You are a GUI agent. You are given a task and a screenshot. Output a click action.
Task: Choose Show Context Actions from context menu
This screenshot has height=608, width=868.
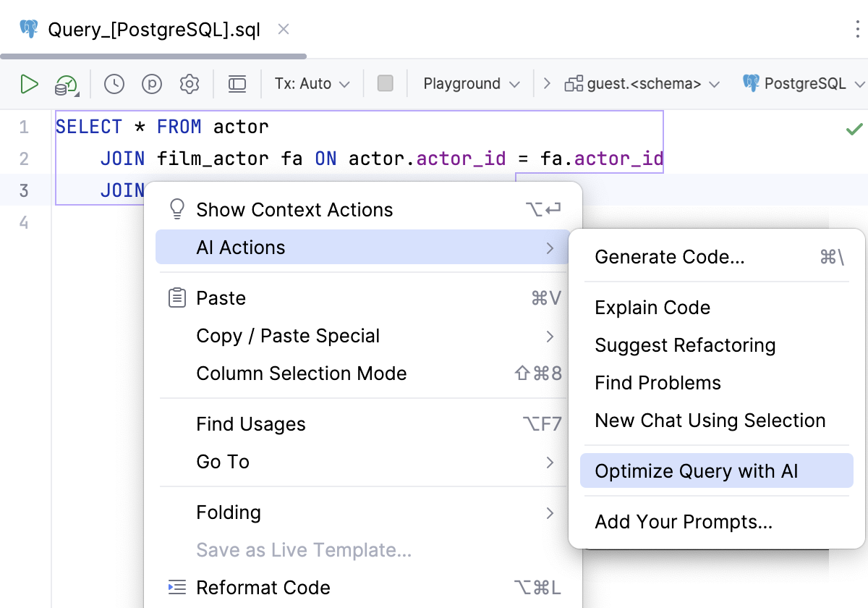363,210
